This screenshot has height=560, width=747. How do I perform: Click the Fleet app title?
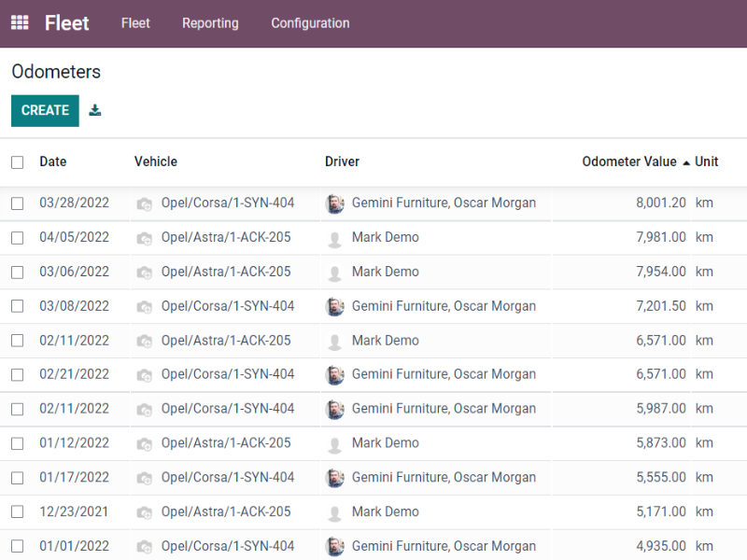click(66, 22)
